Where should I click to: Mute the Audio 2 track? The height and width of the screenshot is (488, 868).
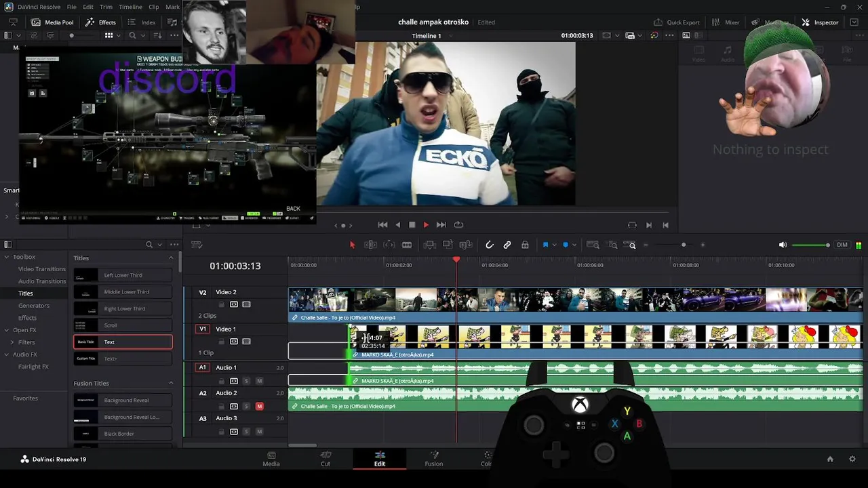tap(259, 406)
